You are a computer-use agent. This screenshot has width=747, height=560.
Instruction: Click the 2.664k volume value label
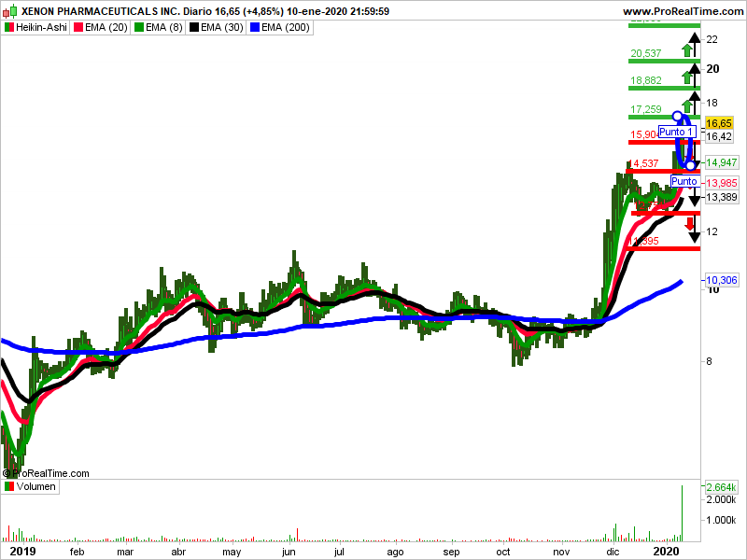[721, 487]
